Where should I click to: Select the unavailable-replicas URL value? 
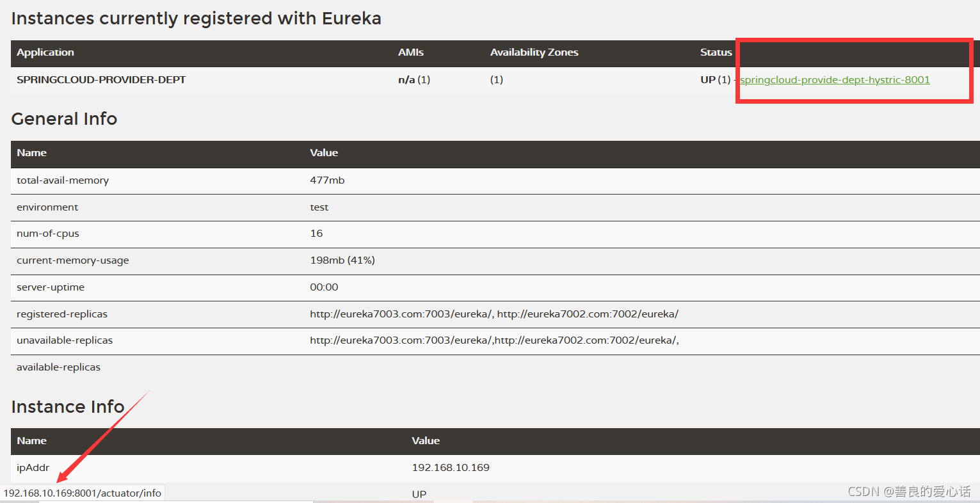494,340
